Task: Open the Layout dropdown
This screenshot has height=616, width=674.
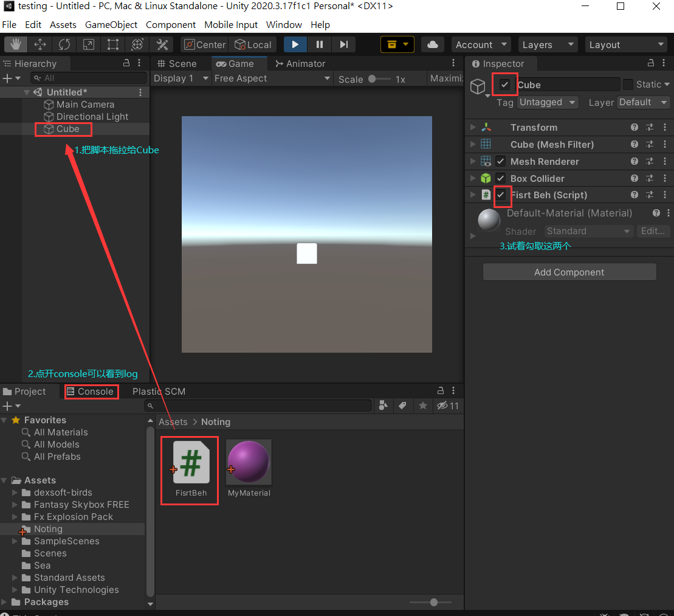Action: (x=626, y=44)
